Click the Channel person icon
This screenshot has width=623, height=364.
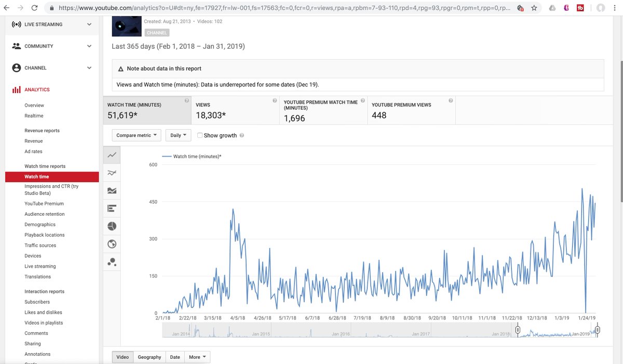pyautogui.click(x=16, y=68)
